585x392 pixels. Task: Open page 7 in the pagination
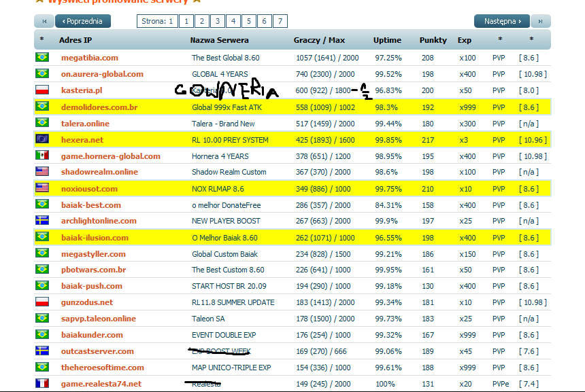280,21
